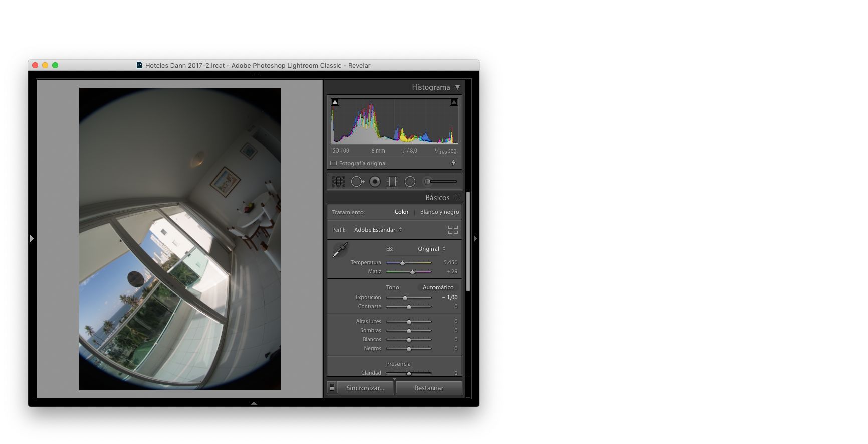This screenshot has width=868, height=444.
Task: Select the Spot Removal tool
Action: [x=357, y=182]
